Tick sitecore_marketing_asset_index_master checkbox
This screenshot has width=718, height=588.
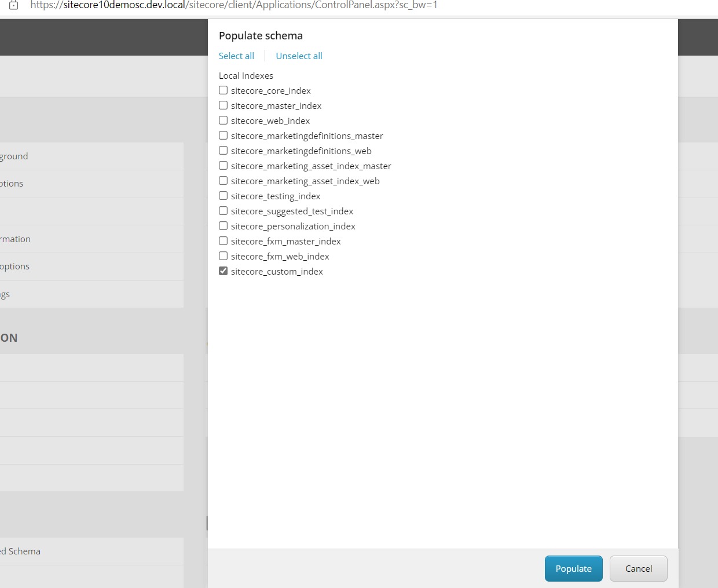click(223, 166)
